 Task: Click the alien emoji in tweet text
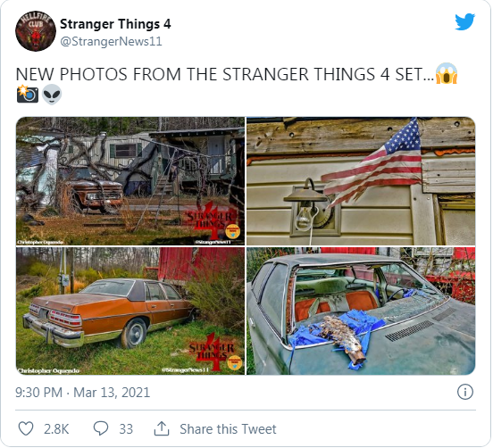[x=52, y=95]
